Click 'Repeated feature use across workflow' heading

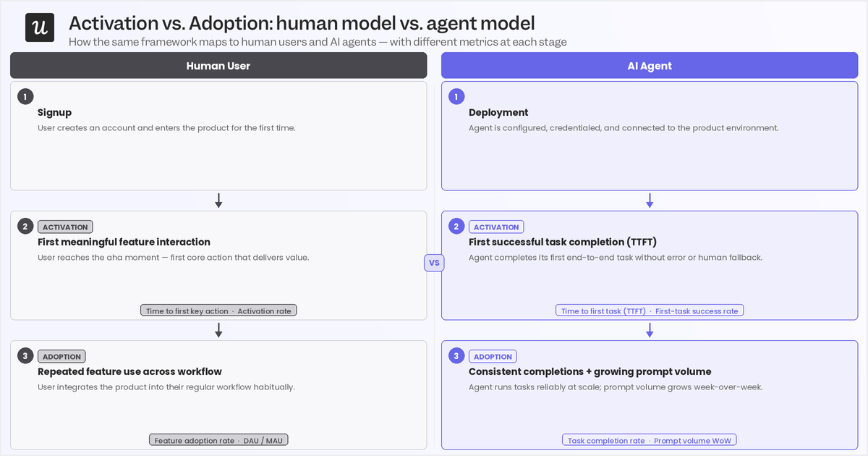(x=129, y=371)
